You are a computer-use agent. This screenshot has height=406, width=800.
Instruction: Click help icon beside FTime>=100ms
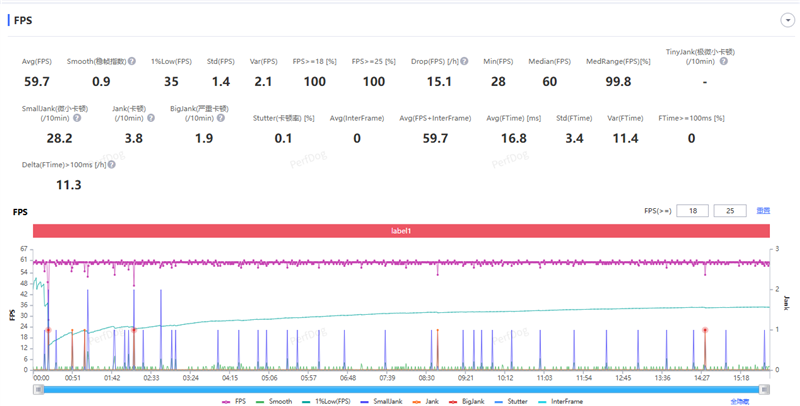pos(731,118)
